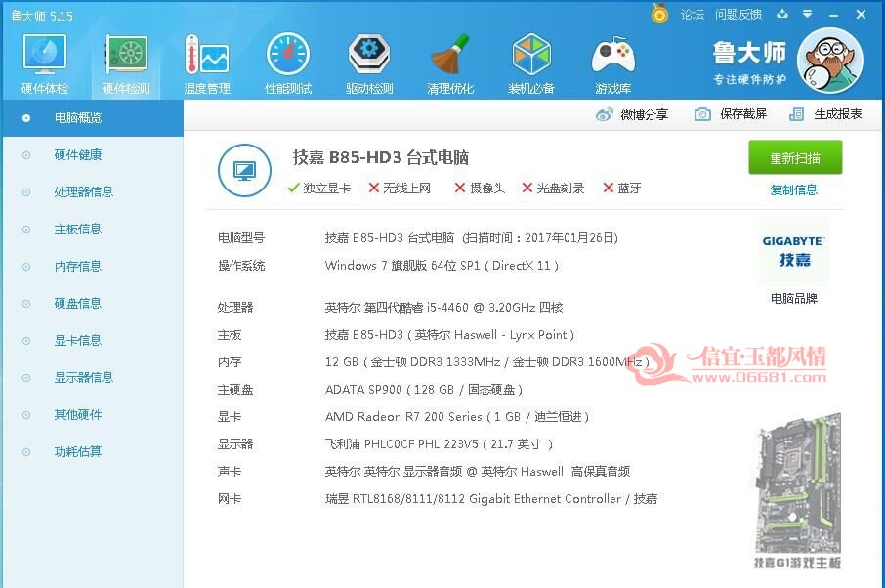
Task: Click the 鲁大师 mascot avatar
Action: pos(830,61)
